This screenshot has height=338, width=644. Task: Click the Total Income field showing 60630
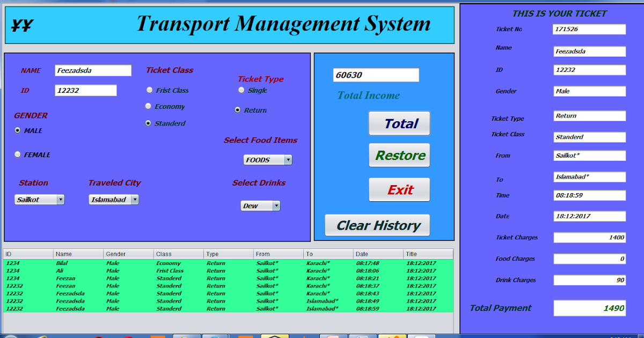tap(376, 75)
